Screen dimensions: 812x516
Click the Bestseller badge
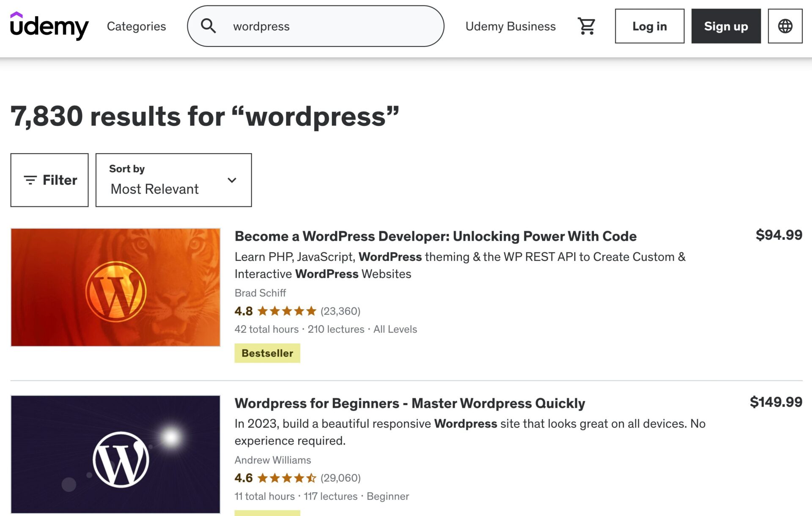[x=267, y=352]
